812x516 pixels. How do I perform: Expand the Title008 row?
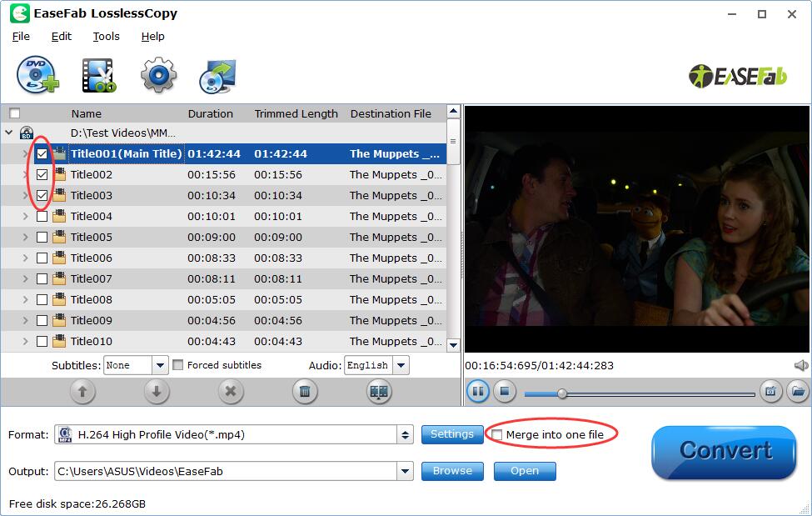(25, 299)
